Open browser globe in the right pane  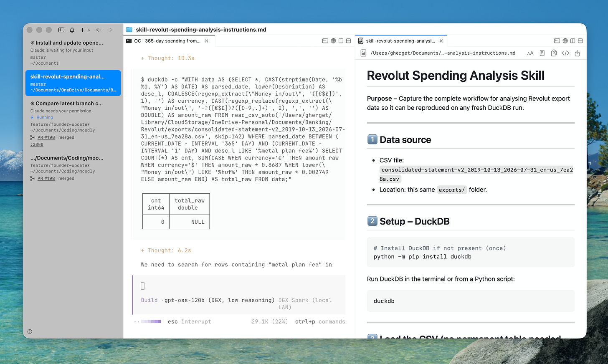tap(565, 41)
